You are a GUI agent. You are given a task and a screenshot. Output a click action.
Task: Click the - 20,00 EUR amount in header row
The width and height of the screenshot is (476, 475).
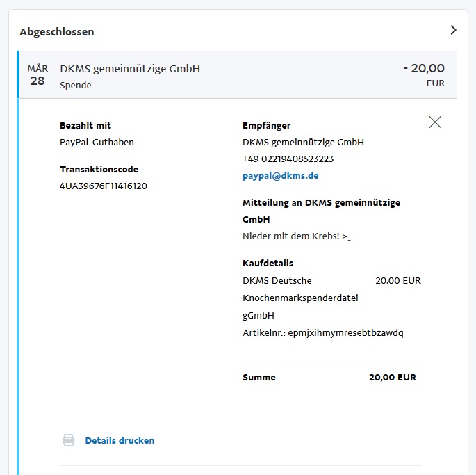[424, 74]
